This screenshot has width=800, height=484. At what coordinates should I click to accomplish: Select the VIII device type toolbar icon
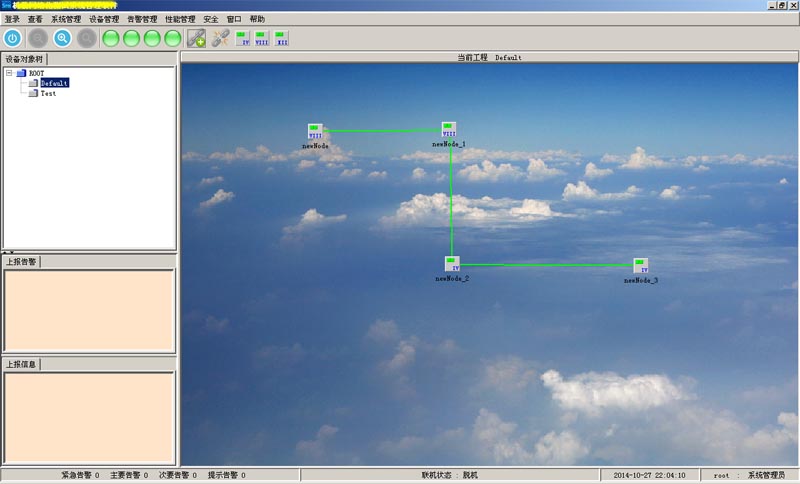tap(262, 39)
